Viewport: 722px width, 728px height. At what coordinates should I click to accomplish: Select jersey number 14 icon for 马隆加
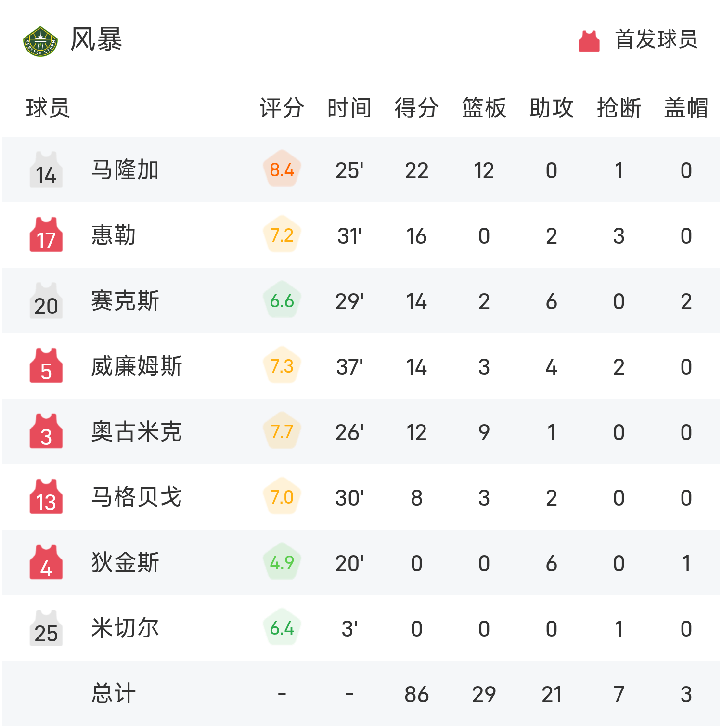tap(46, 169)
